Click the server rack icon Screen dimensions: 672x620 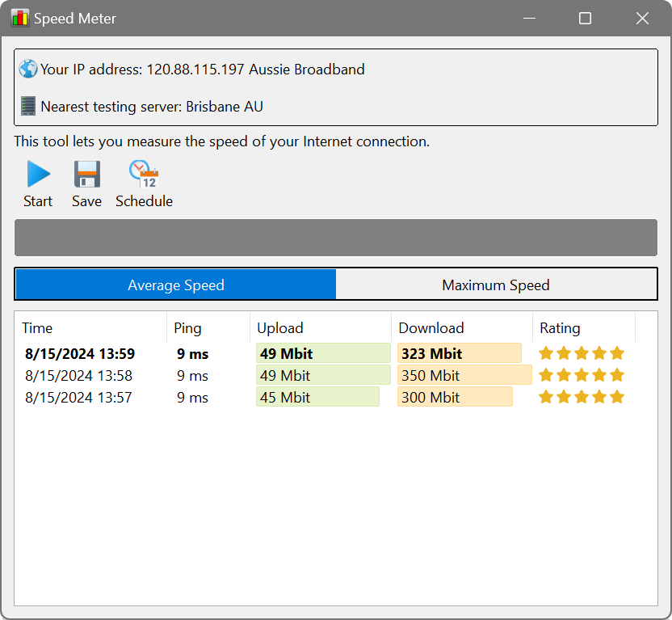point(28,106)
